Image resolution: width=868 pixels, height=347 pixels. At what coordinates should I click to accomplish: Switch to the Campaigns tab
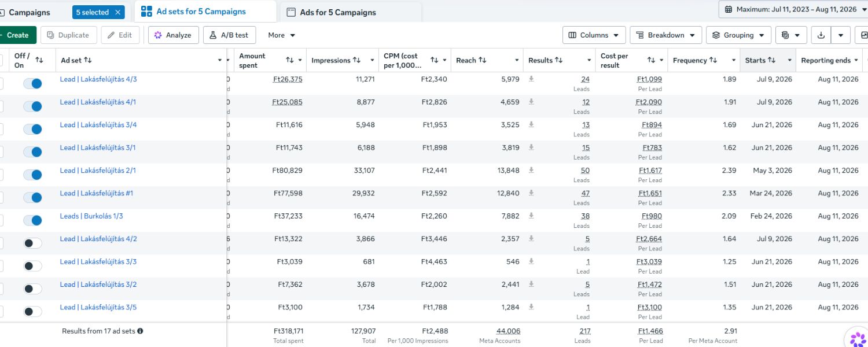pos(29,12)
